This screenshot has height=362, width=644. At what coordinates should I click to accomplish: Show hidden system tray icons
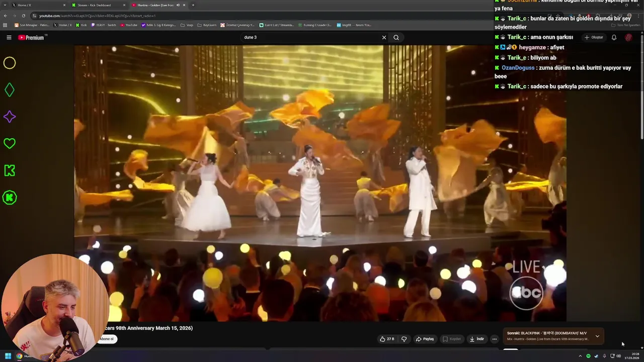click(580, 356)
